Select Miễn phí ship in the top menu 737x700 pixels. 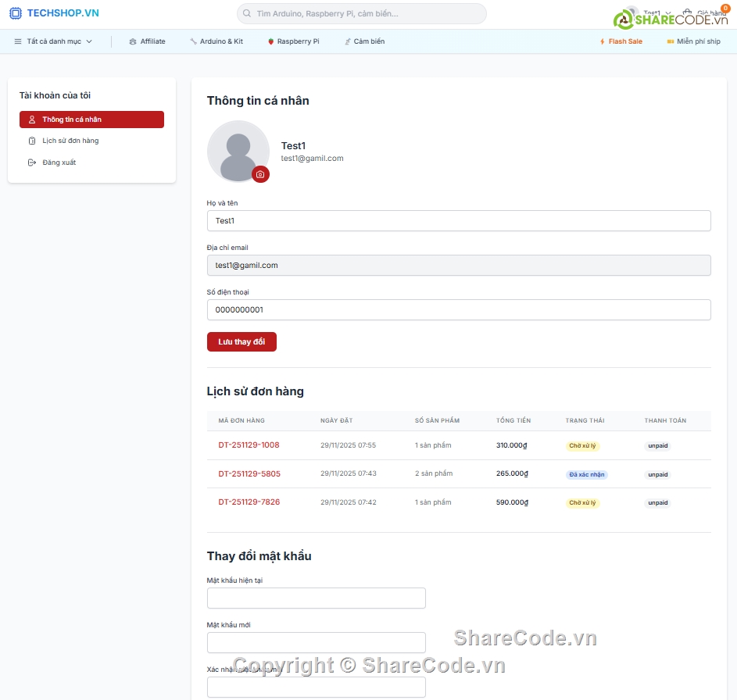pos(694,41)
